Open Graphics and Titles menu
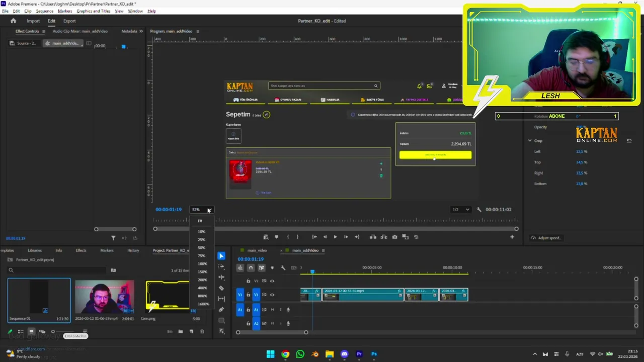The image size is (644, 362). coord(94,11)
